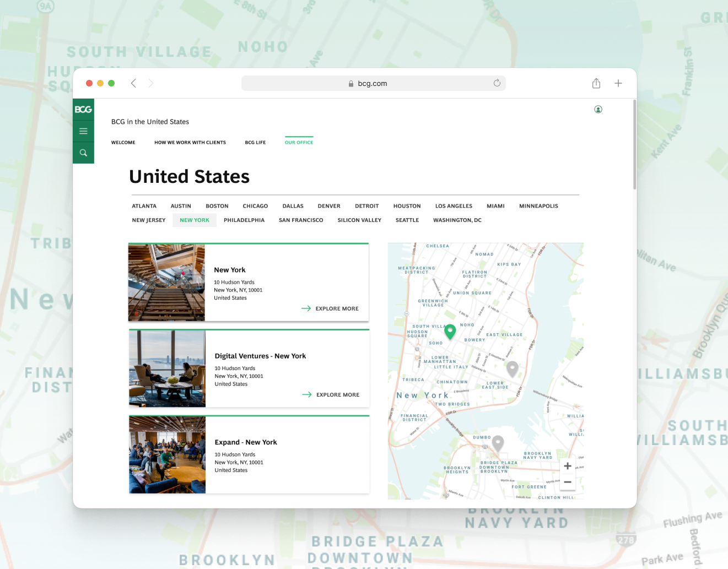Click BCG in the United States heading

tap(150, 122)
